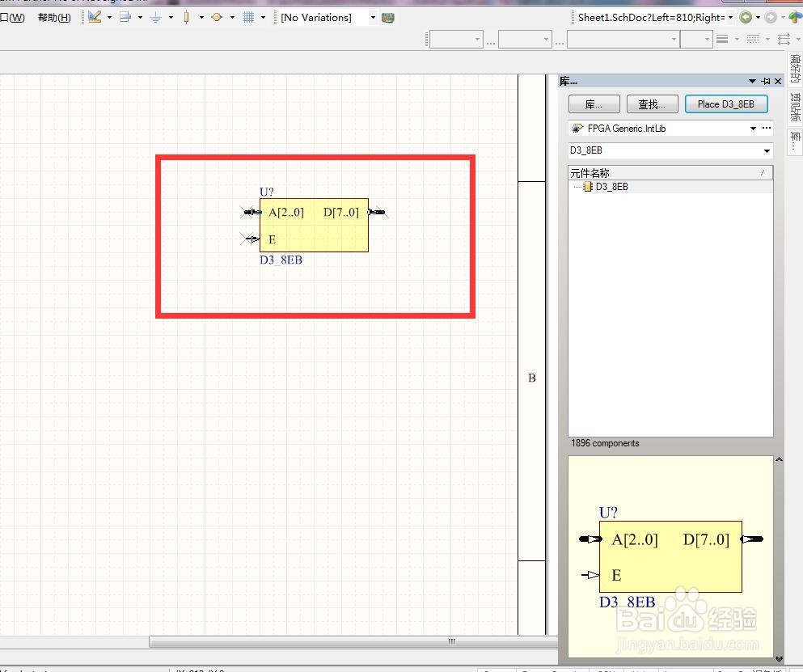Close the 库 library panel
Image resolution: width=803 pixels, height=672 pixels.
coord(778,81)
